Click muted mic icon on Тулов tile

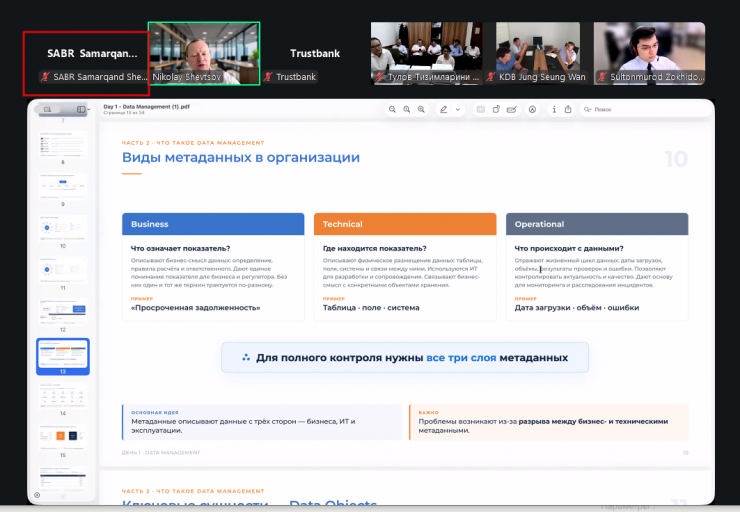tap(379, 76)
